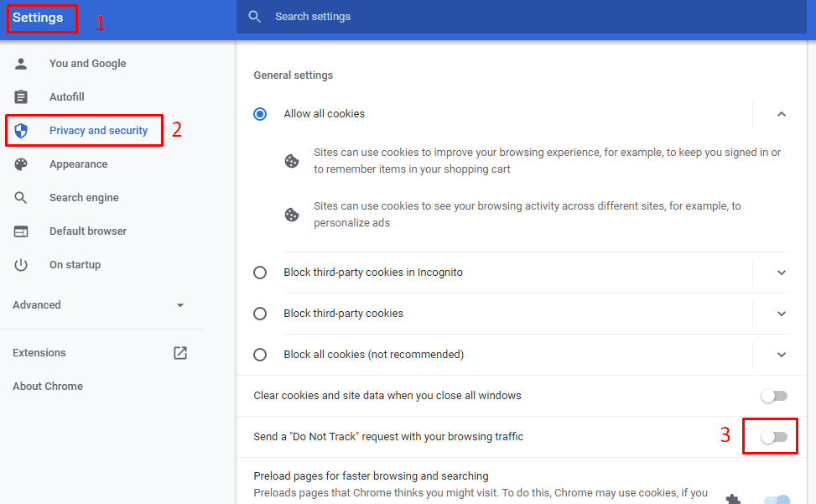
Task: Click the Default browser window icon
Action: point(21,231)
